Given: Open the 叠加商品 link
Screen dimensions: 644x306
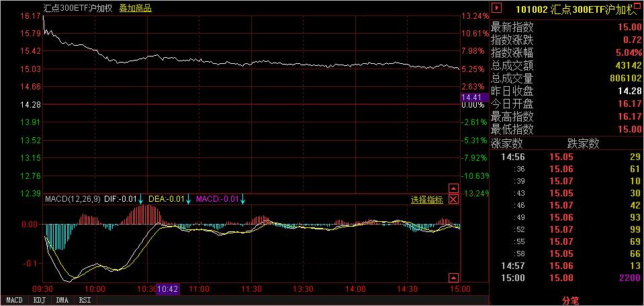Looking at the screenshot, I should (x=136, y=8).
